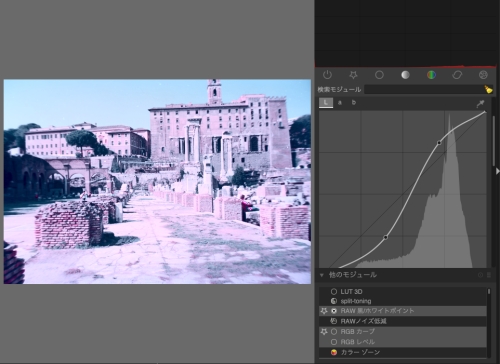Select LUT 3D module

(403, 291)
